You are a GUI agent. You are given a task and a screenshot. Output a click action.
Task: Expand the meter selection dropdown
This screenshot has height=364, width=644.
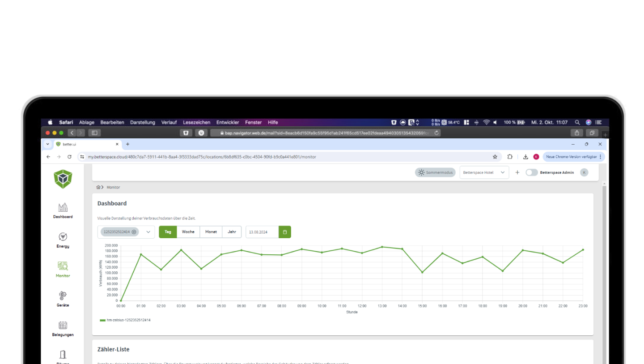point(148,232)
